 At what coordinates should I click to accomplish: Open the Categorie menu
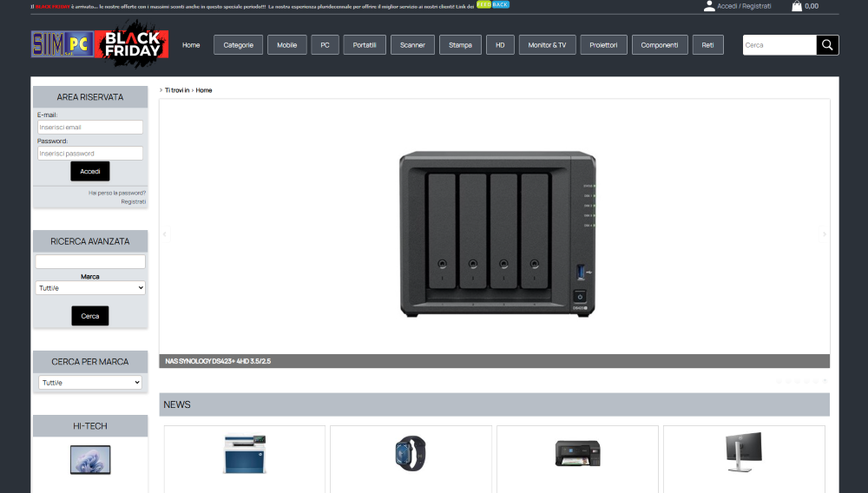[x=238, y=45]
